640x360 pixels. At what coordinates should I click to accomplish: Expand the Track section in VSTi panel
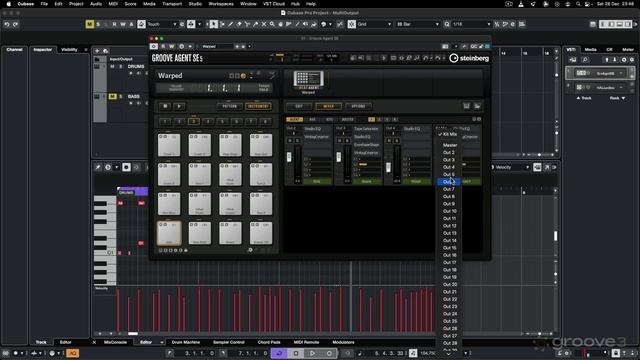coord(584,98)
